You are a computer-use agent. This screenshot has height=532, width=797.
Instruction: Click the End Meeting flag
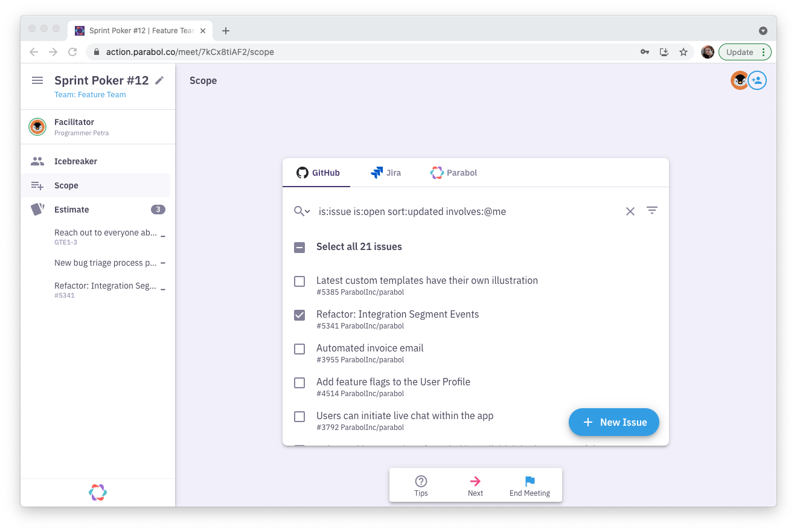[x=530, y=481]
